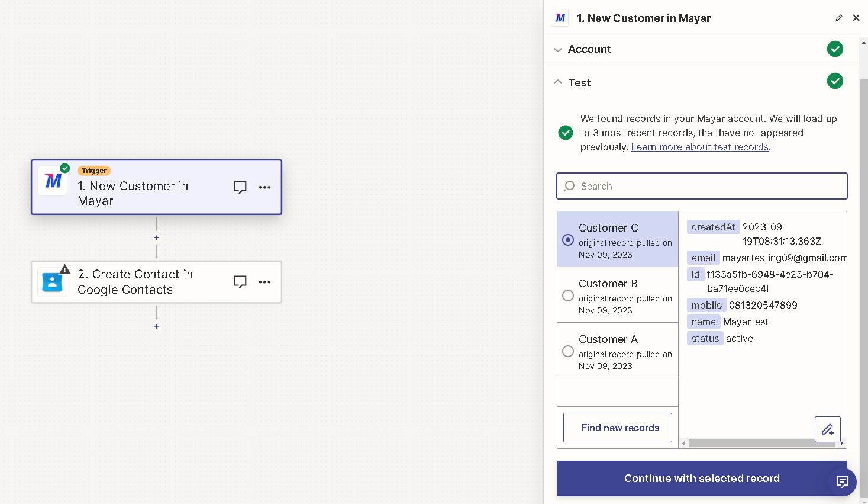Add a step after Create Contact in Google Contacts

(x=156, y=326)
